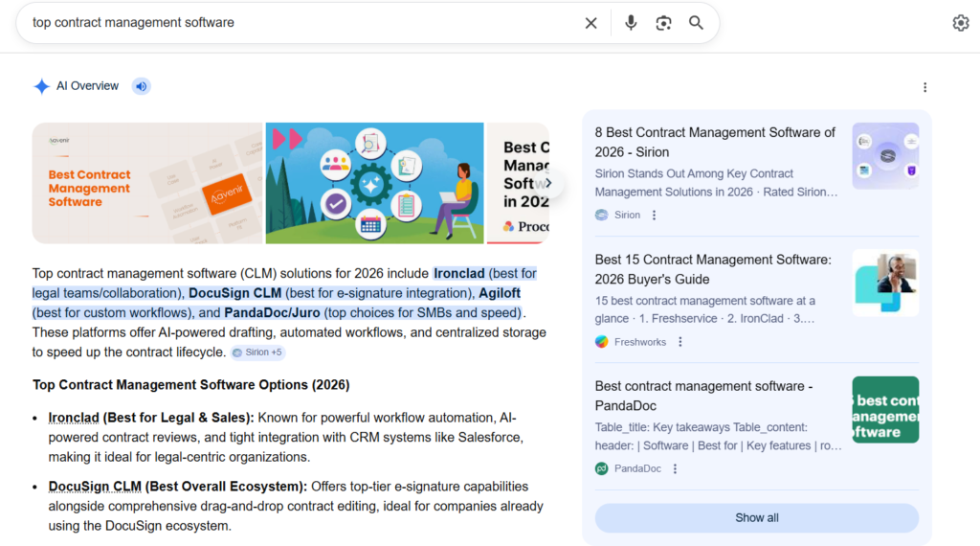Click the AI Overview label text
This screenshot has height=546, width=980.
coord(87,86)
